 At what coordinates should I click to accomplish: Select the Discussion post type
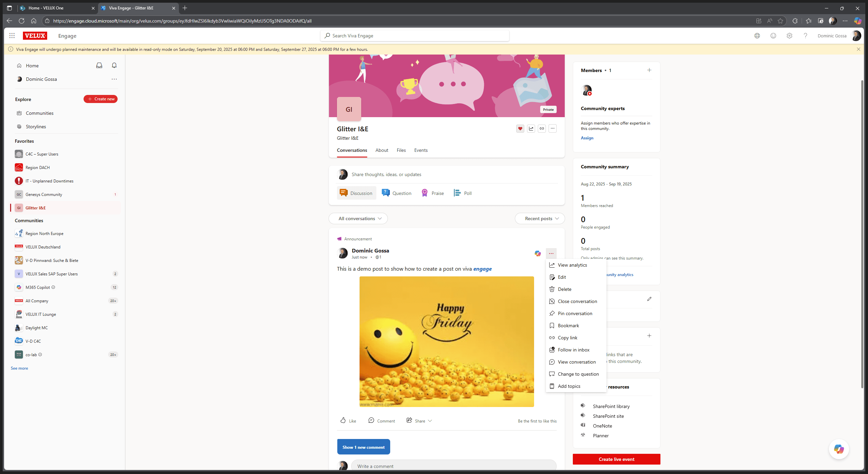coord(356,193)
